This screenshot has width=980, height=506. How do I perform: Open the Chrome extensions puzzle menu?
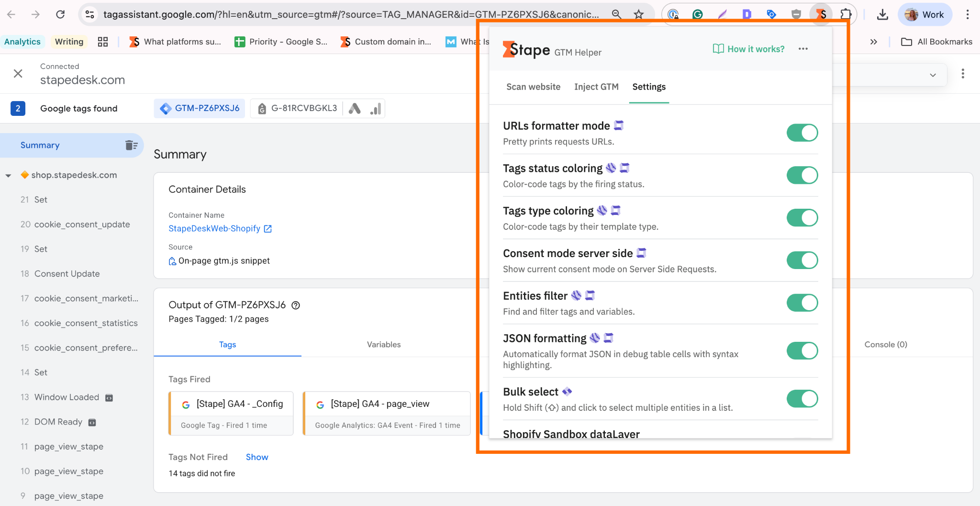click(846, 14)
